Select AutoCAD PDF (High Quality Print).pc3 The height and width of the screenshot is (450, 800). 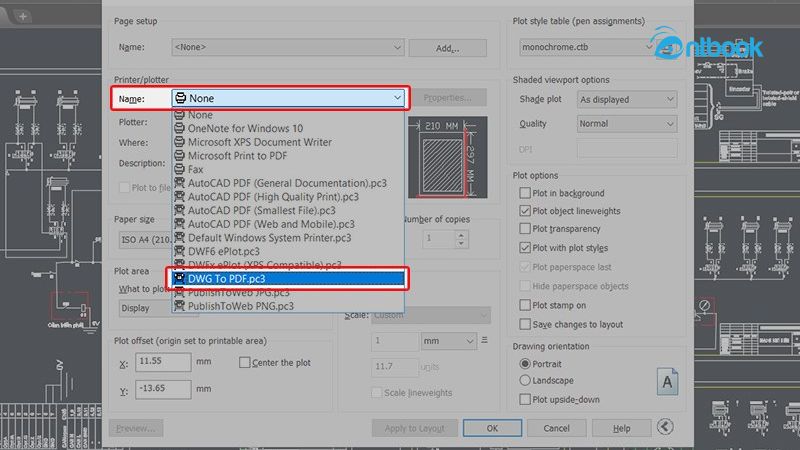pyautogui.click(x=288, y=197)
